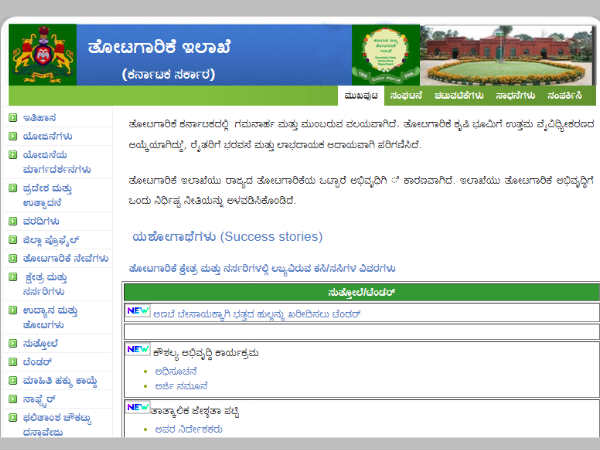Open the ಸಂಘಟನೆ navigation tab
The image size is (600, 450).
(407, 96)
